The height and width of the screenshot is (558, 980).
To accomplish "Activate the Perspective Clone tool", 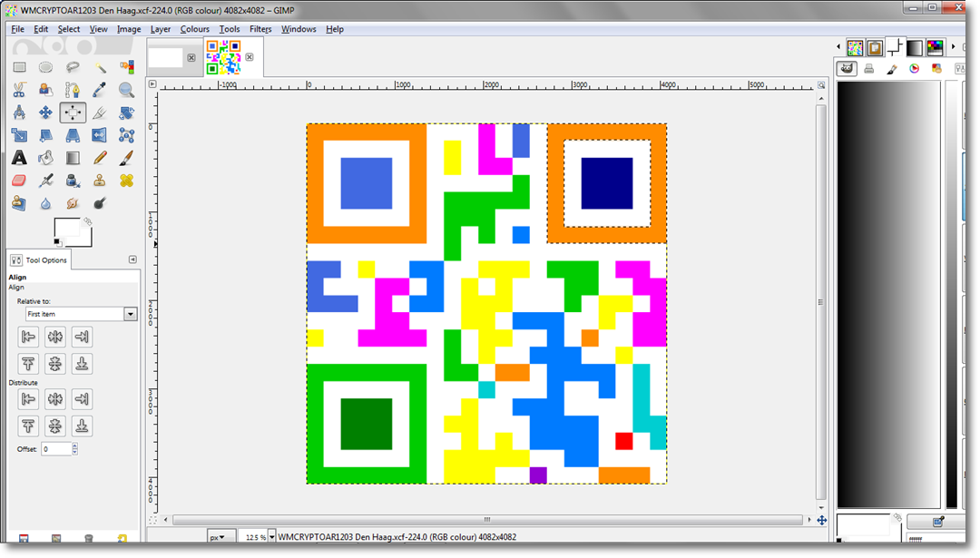I will [19, 203].
